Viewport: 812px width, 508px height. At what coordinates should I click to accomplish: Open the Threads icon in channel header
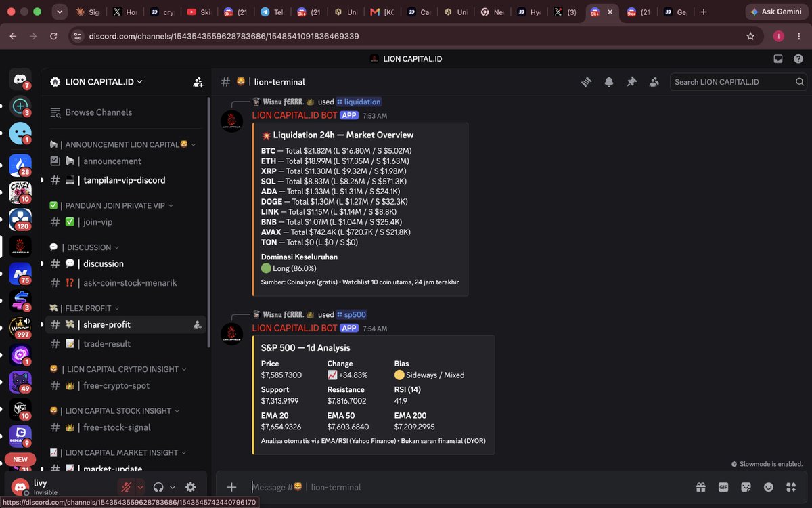[x=587, y=82]
